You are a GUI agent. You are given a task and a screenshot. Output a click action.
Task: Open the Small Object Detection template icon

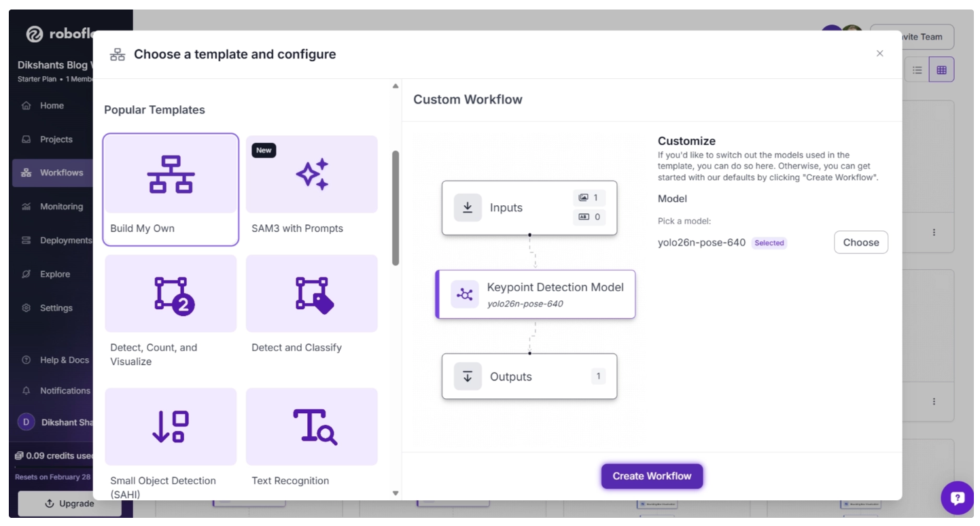tap(171, 427)
